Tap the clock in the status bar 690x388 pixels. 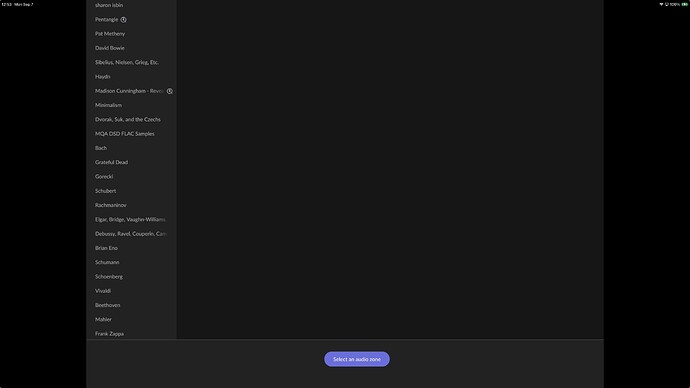coord(7,4)
